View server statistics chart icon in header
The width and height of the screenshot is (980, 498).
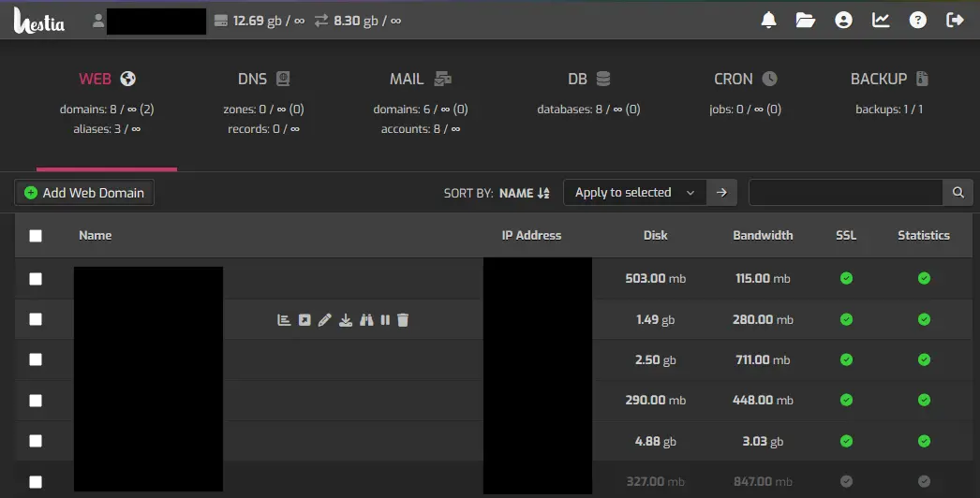coord(881,20)
